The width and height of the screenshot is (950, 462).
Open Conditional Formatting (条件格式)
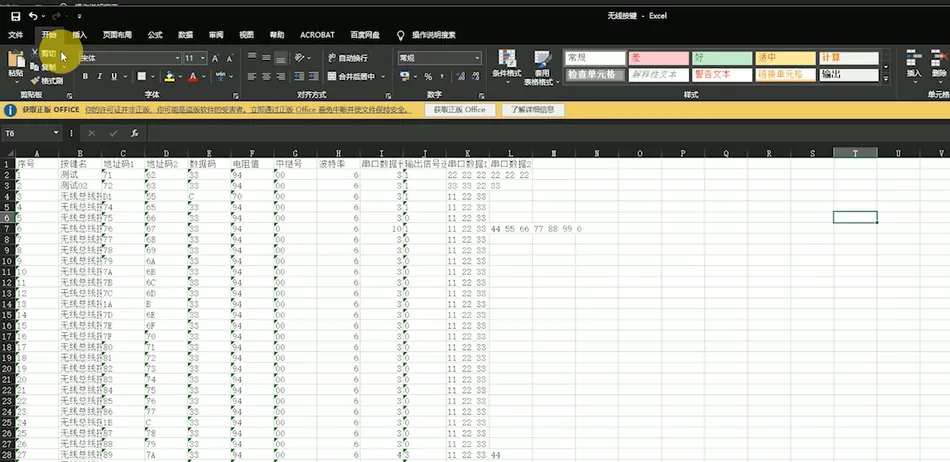[x=507, y=67]
